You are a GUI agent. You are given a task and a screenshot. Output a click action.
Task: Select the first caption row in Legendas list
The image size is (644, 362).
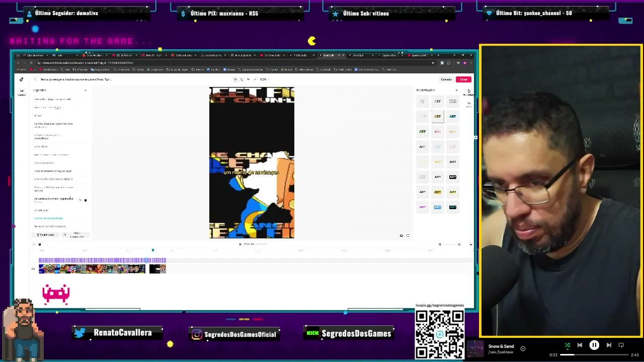(53, 99)
